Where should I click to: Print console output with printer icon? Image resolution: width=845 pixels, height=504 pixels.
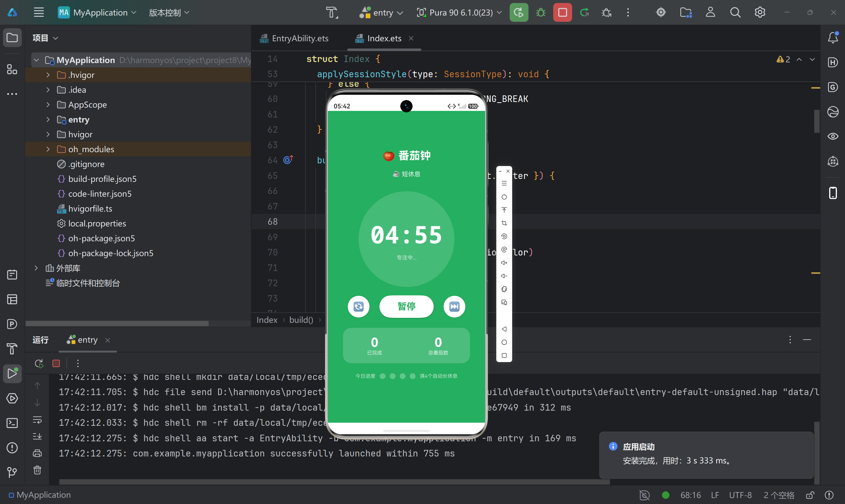click(x=37, y=454)
